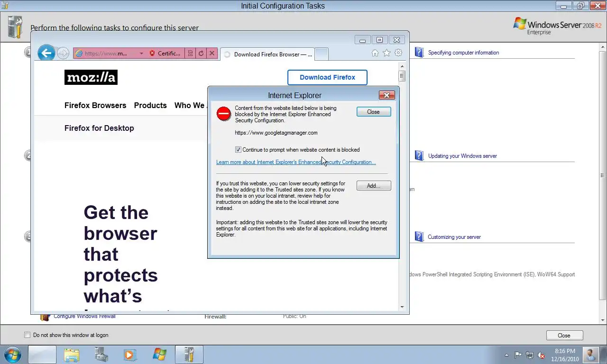The image size is (607, 364).
Task: Click the Initial Configuration Tasks server icon
Action: click(15, 27)
